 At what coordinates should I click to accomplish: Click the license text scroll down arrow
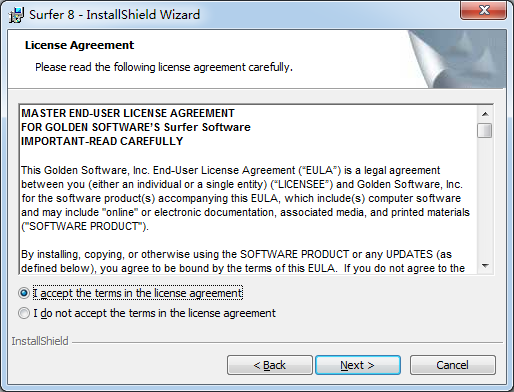pyautogui.click(x=485, y=266)
